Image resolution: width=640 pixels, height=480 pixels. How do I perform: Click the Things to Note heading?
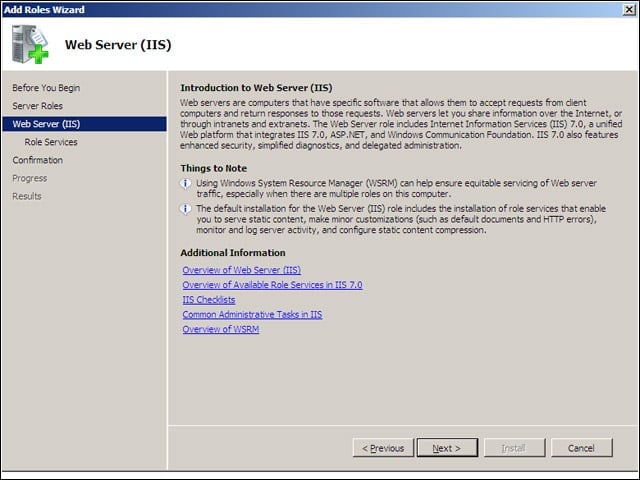click(213, 168)
